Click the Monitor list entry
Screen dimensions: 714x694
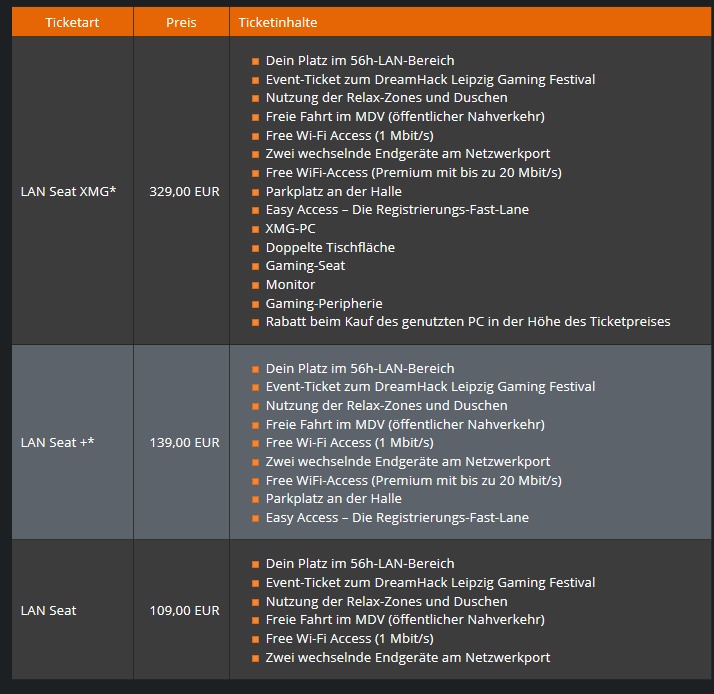click(290, 284)
